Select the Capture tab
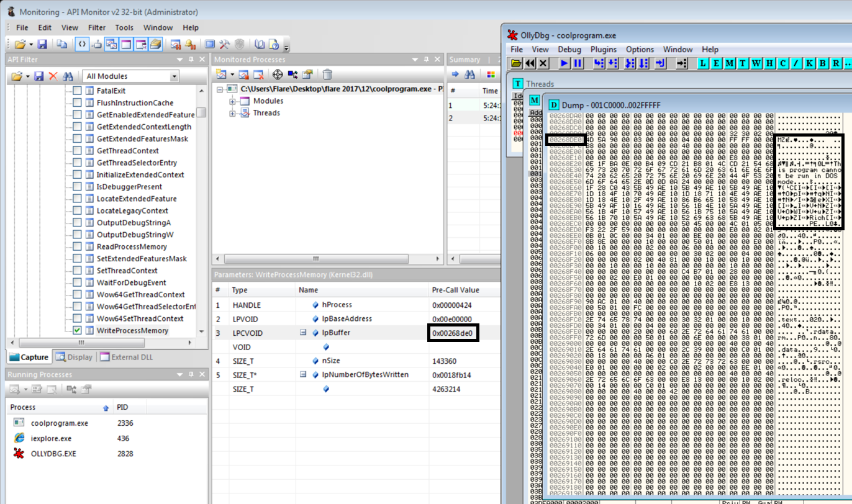This screenshot has width=852, height=504. click(29, 357)
